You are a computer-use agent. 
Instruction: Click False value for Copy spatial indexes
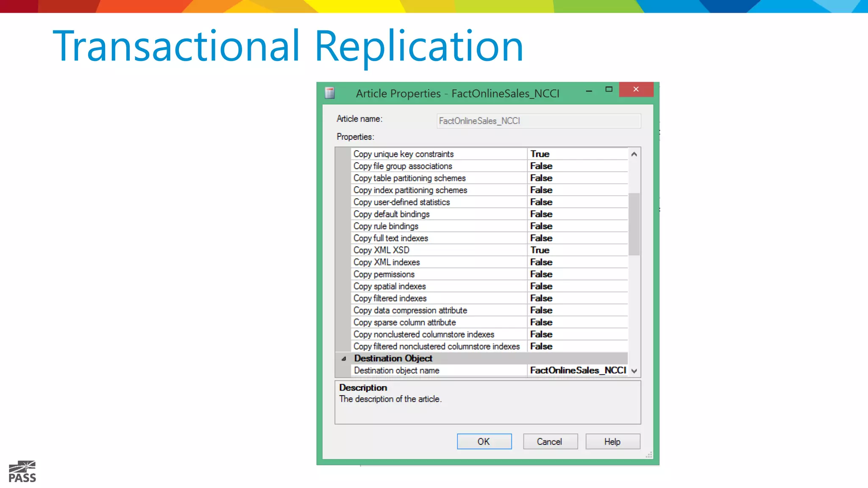click(541, 286)
